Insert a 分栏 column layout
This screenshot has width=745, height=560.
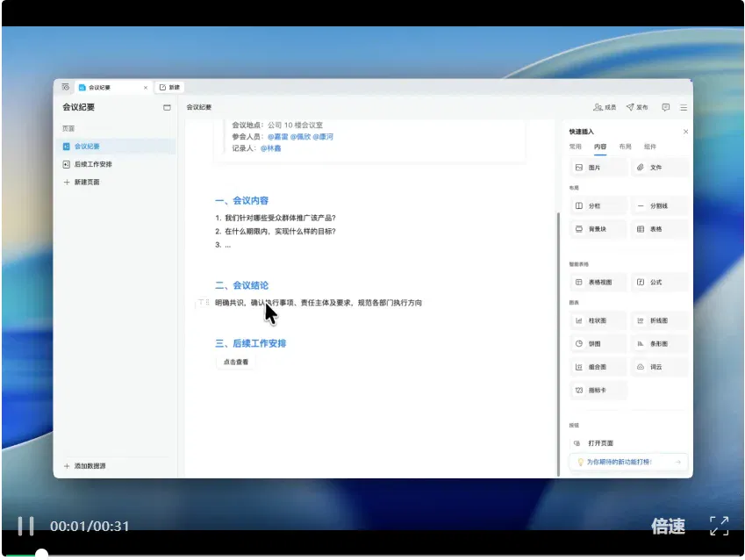tap(598, 206)
